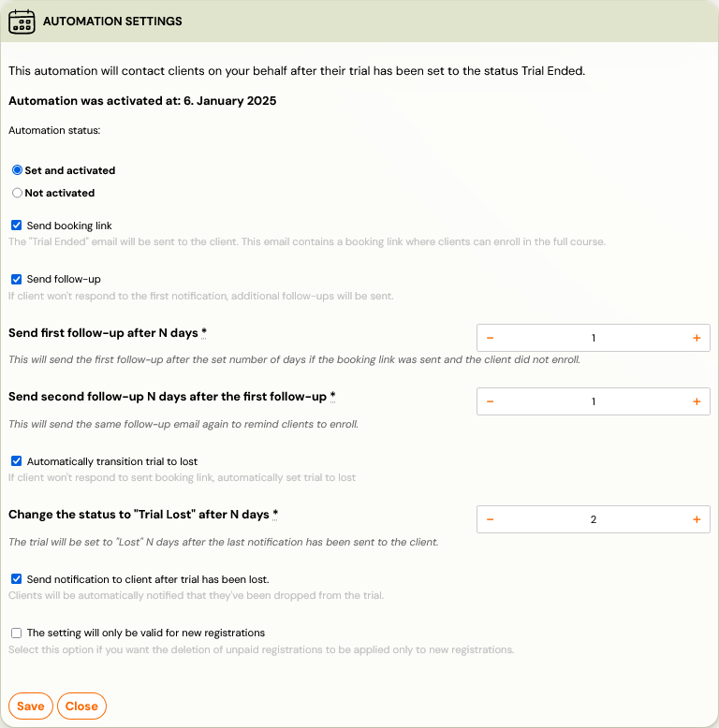
Task: Increase second follow-up days with plus
Action: [696, 401]
